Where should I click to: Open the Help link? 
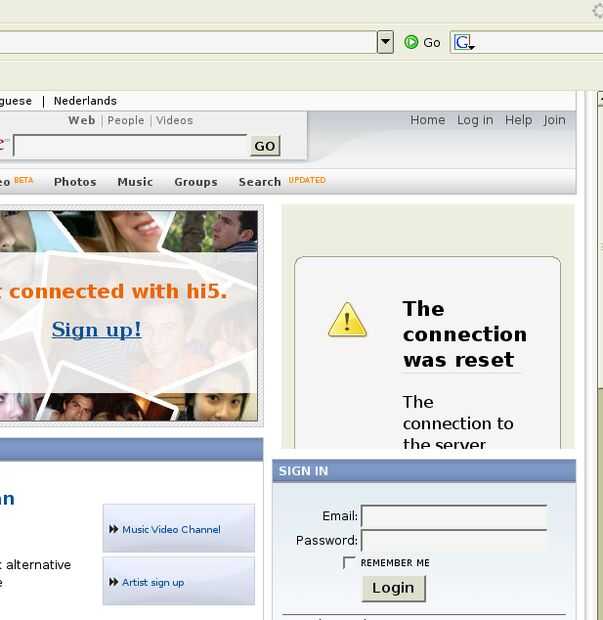click(x=518, y=120)
